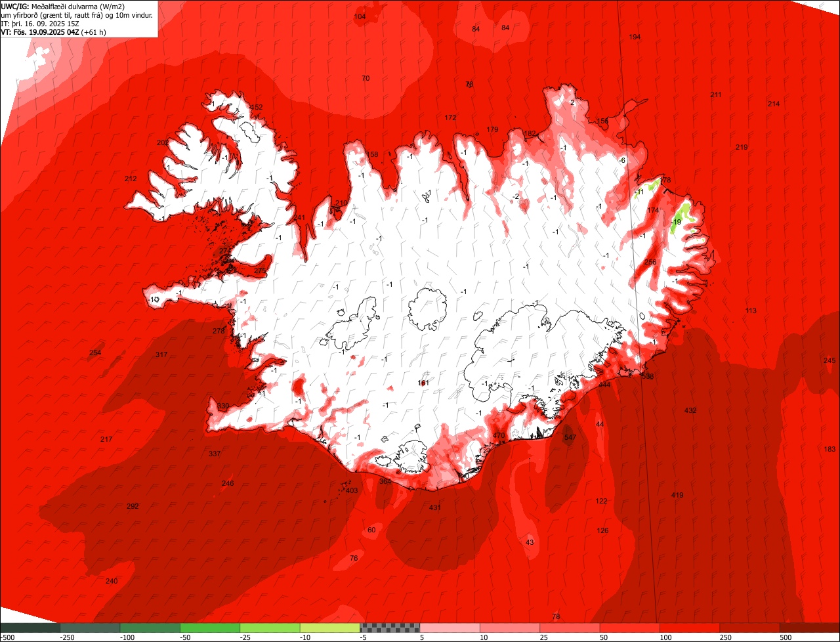Click the flux value 547 off the southeast coast
Viewport: 840px width, 642px height.
click(x=570, y=437)
